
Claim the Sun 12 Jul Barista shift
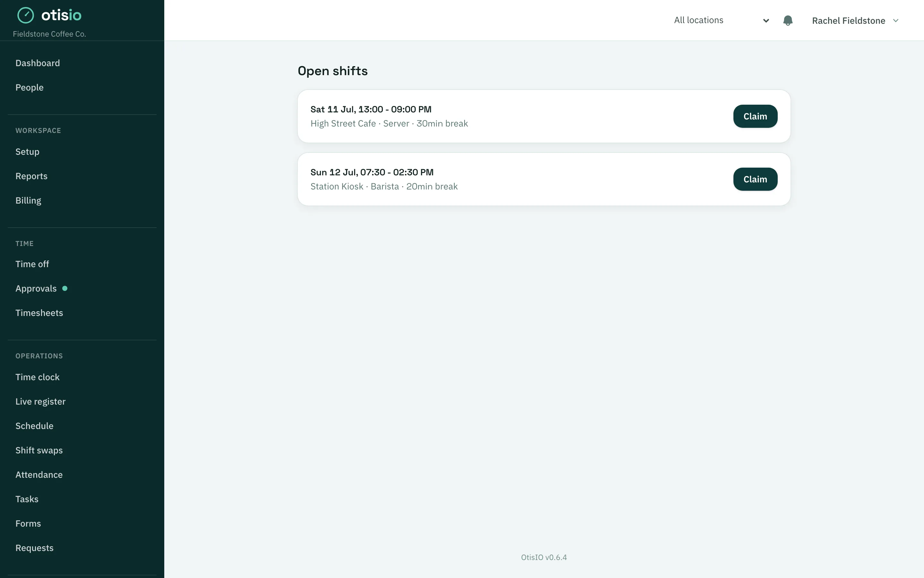[755, 179]
